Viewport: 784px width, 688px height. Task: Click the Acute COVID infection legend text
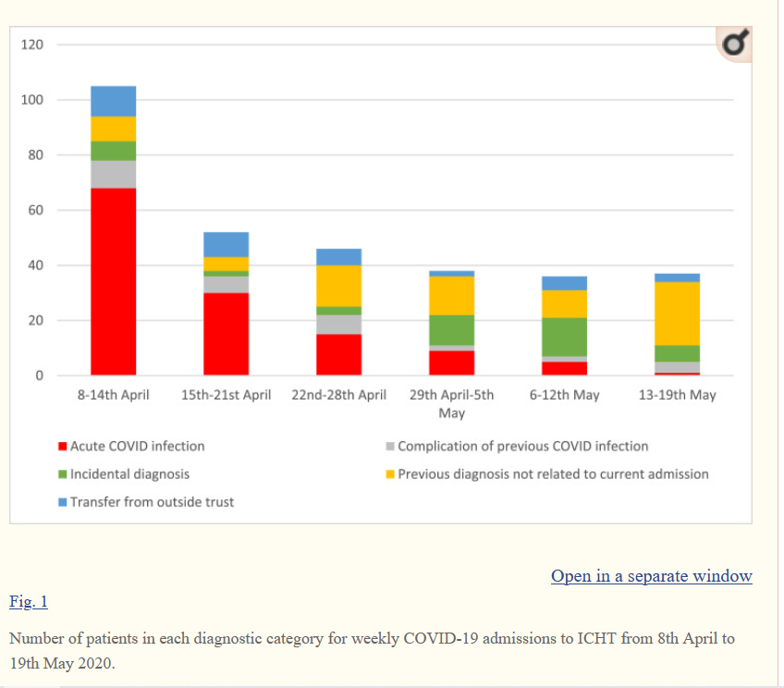click(137, 447)
